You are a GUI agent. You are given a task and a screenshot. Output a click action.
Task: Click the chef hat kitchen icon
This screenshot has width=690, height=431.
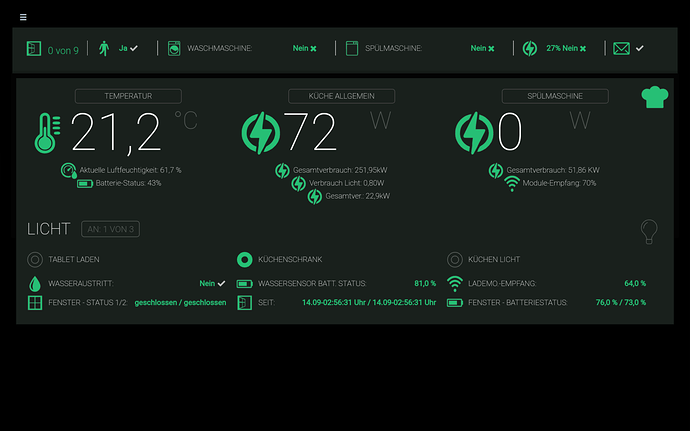(653, 97)
